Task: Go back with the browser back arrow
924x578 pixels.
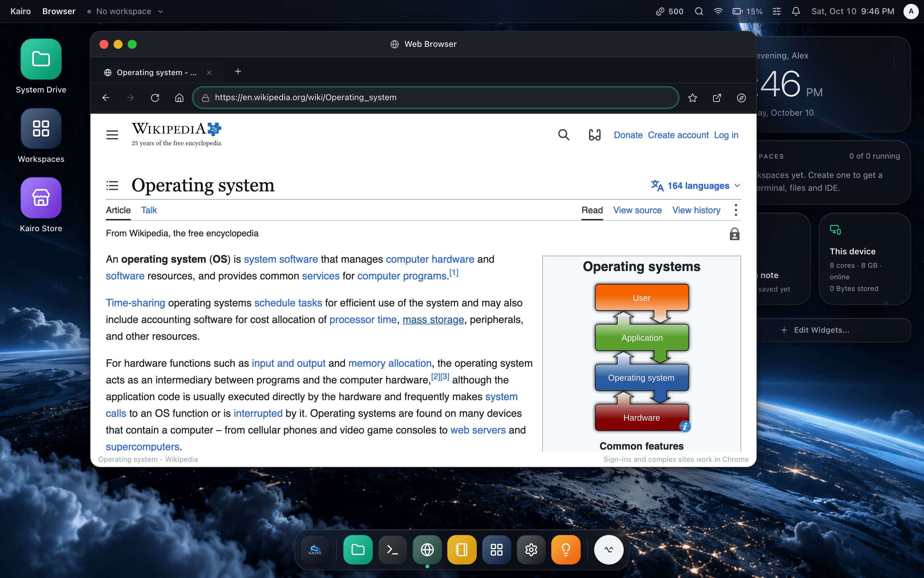Action: [106, 98]
